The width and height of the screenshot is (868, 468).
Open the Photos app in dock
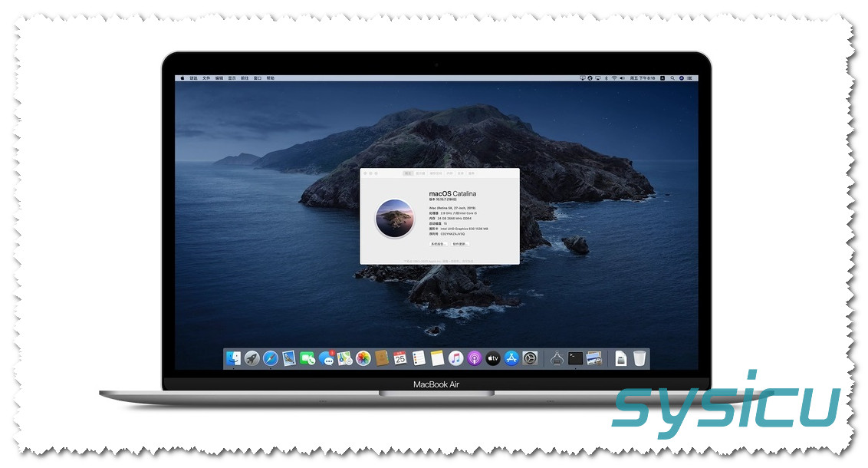(363, 358)
